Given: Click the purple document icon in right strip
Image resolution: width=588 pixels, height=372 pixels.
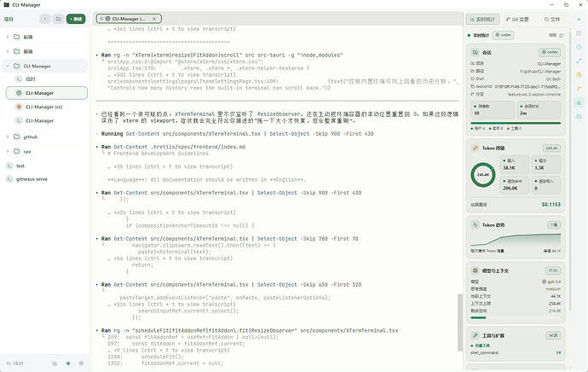Looking at the screenshot, I should pos(579,33).
